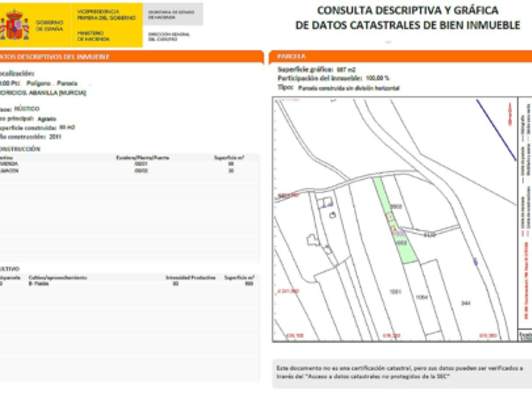This screenshot has height=399, width=532.
Task: Select the 'GOBIERNO DE ESPAÑA' text
Action: pyautogui.click(x=49, y=25)
